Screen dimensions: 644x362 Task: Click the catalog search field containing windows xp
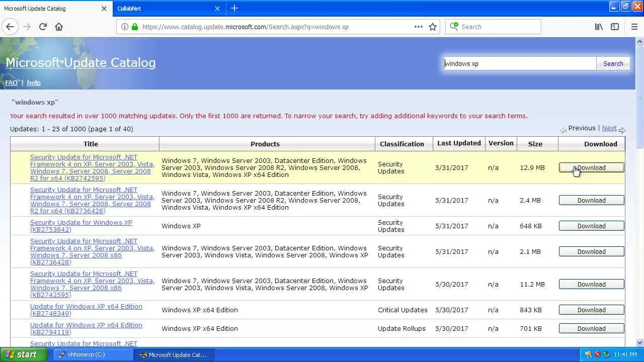(519, 63)
